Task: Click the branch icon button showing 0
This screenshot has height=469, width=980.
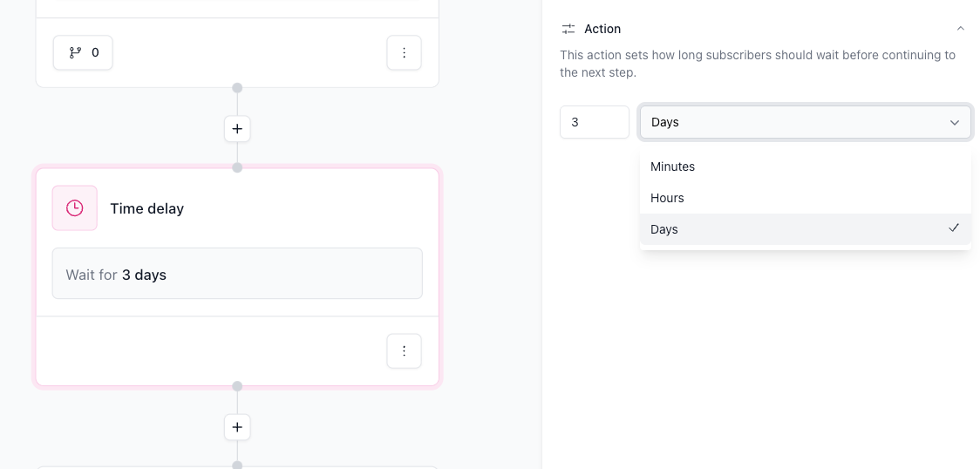Action: point(83,52)
